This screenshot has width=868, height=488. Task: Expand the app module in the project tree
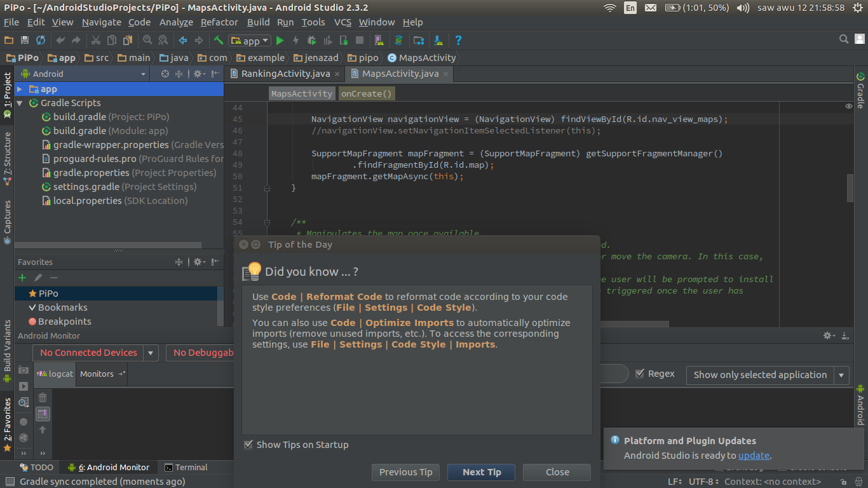point(20,89)
